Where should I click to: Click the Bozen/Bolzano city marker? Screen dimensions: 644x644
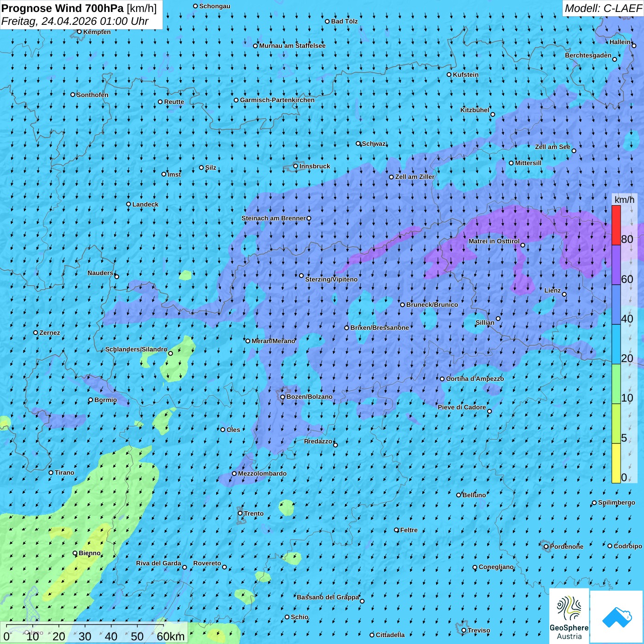coord(283,397)
